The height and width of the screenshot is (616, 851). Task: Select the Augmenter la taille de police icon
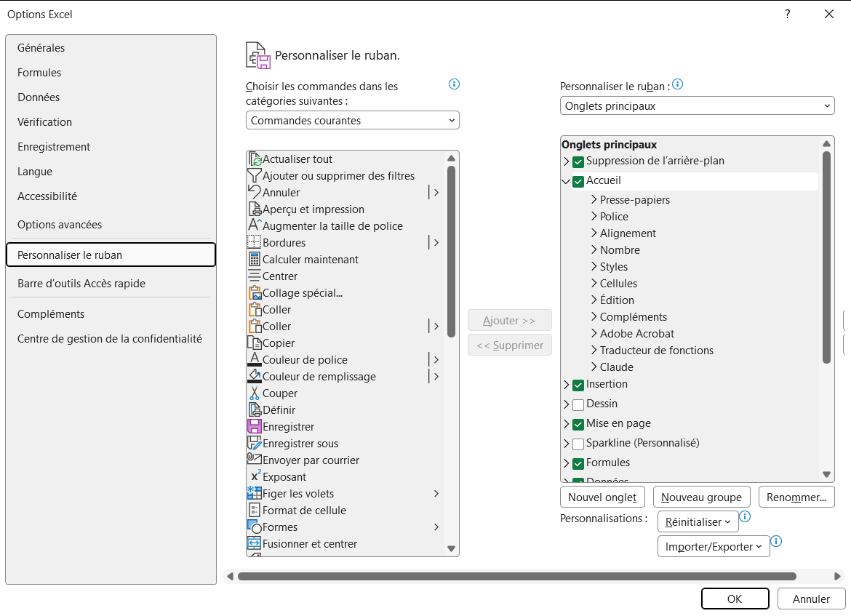(x=255, y=225)
